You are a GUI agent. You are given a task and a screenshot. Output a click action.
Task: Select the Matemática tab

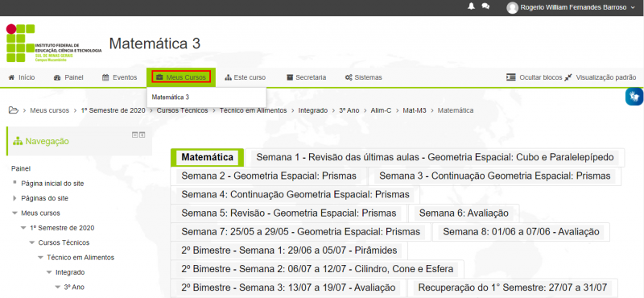pos(208,157)
